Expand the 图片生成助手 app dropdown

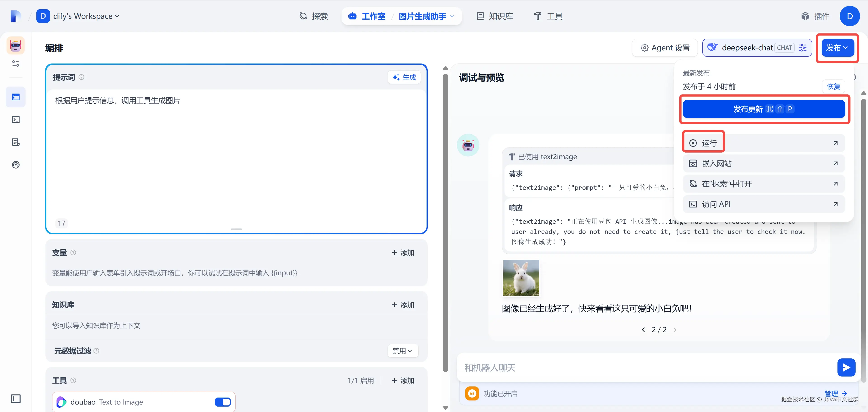(x=452, y=16)
